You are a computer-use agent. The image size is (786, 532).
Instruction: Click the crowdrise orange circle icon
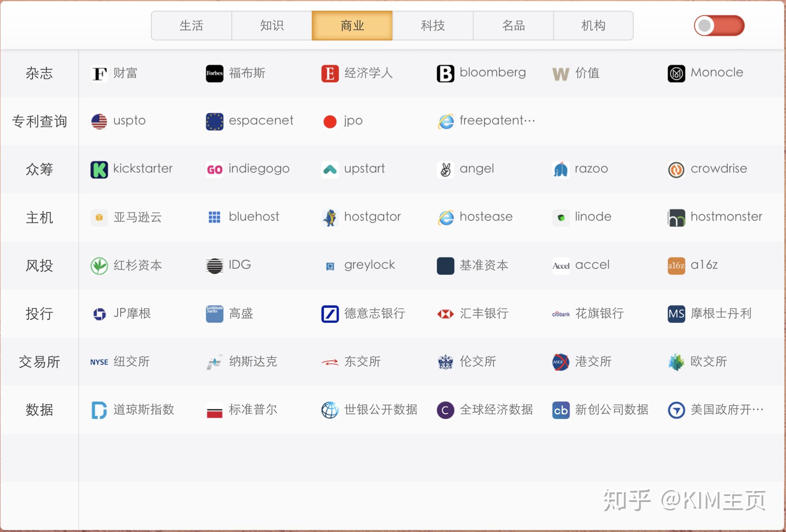tap(676, 170)
